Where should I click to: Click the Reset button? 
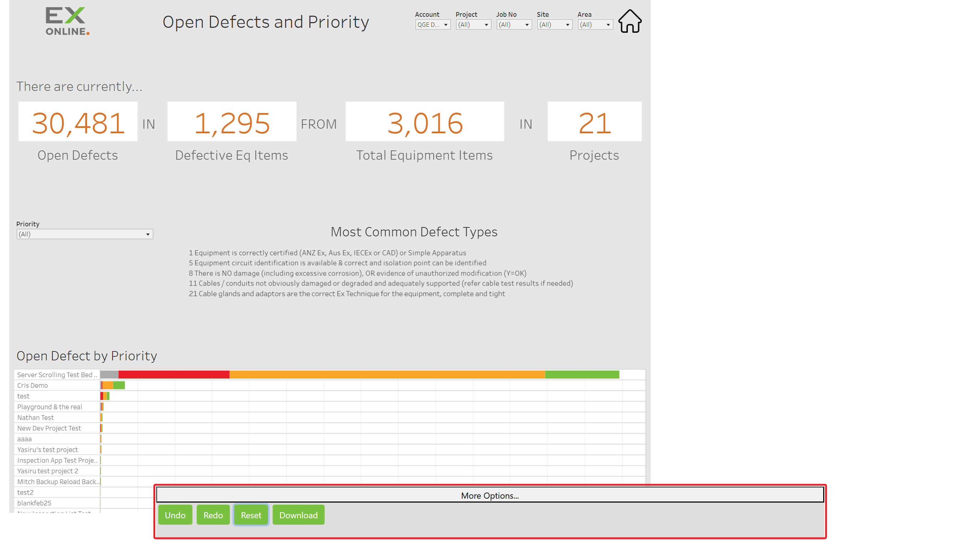(251, 515)
